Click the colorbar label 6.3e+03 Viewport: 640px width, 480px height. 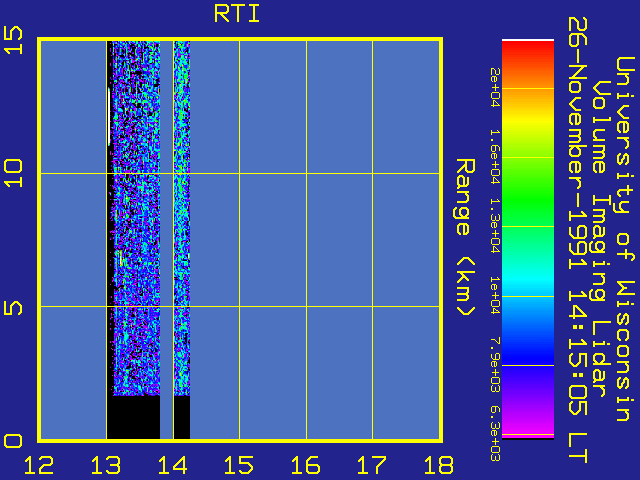click(495, 433)
